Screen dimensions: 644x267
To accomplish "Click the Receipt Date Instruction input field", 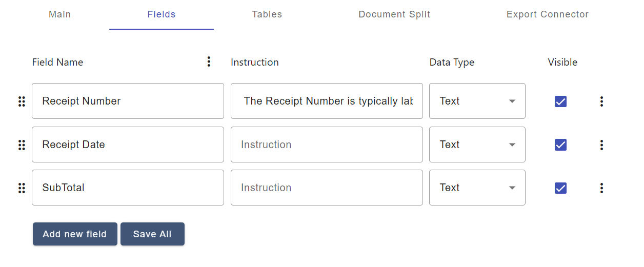I will point(326,145).
